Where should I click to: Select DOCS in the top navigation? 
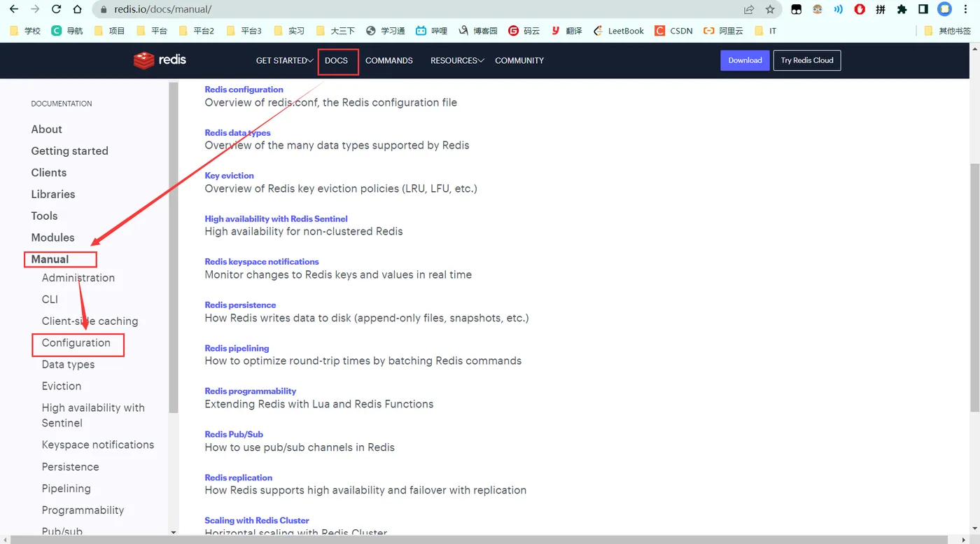(x=336, y=61)
